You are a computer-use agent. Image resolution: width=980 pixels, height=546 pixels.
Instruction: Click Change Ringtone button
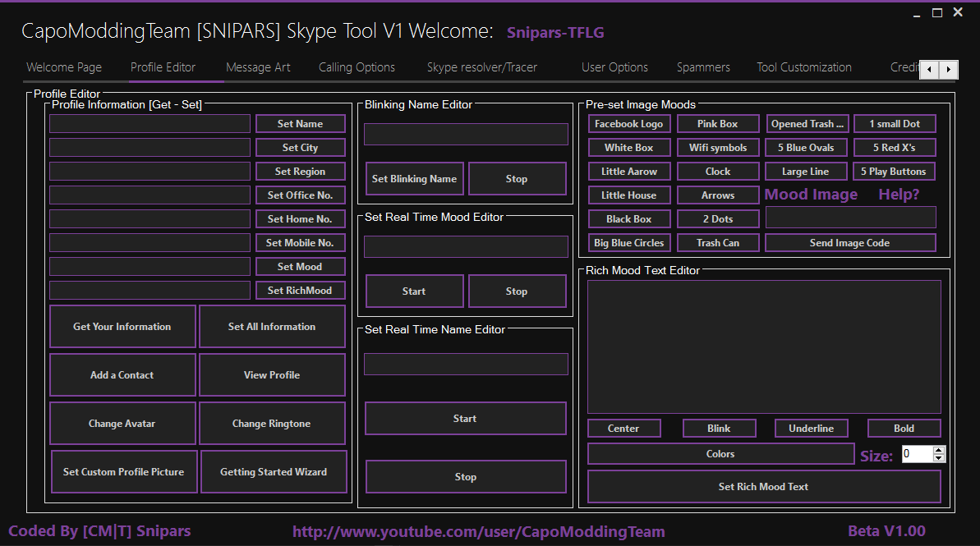(272, 423)
